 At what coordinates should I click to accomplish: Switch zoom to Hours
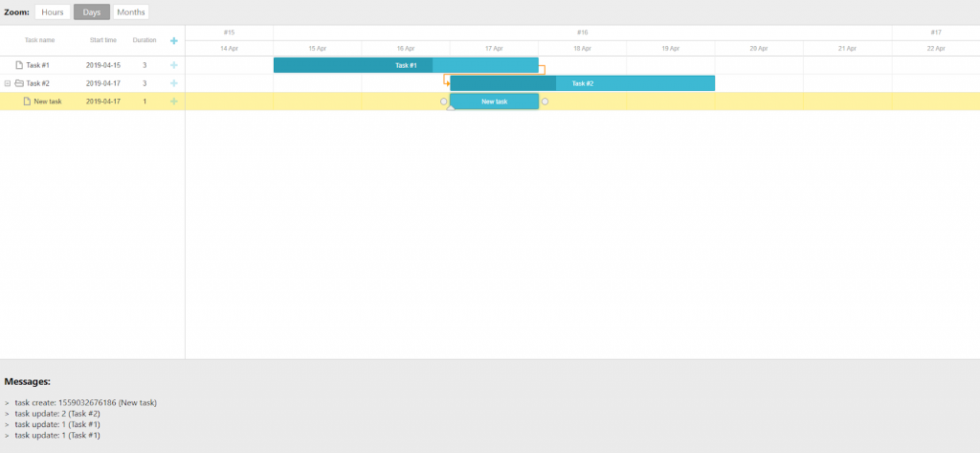click(x=53, y=11)
